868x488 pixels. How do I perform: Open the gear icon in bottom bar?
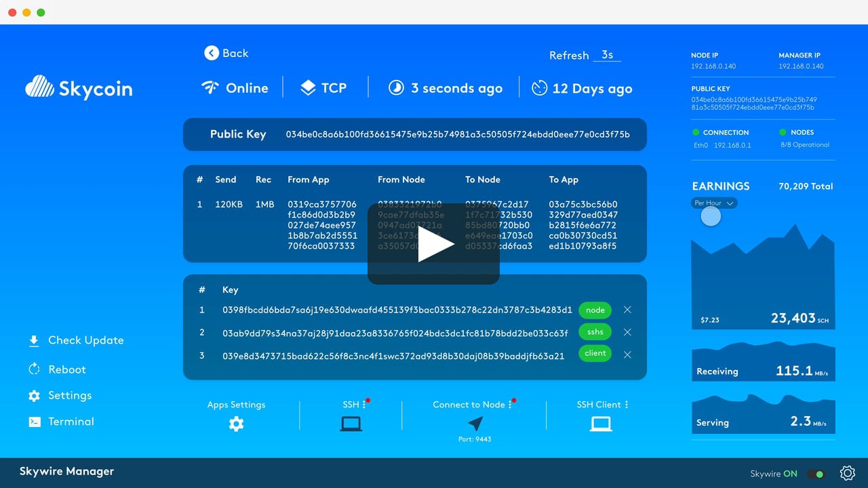(848, 473)
